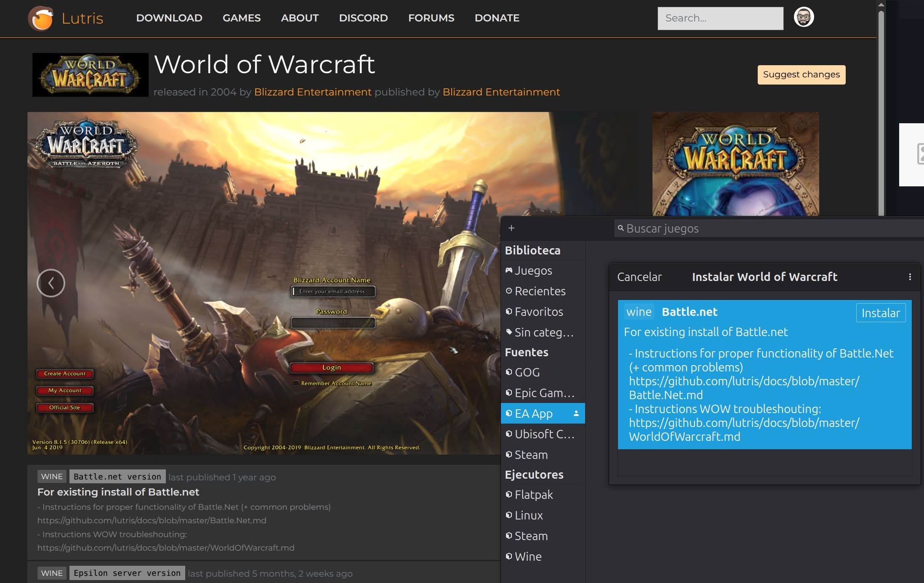Follow the Blizzard Entertainment developer link
The height and width of the screenshot is (583, 924).
tap(312, 92)
